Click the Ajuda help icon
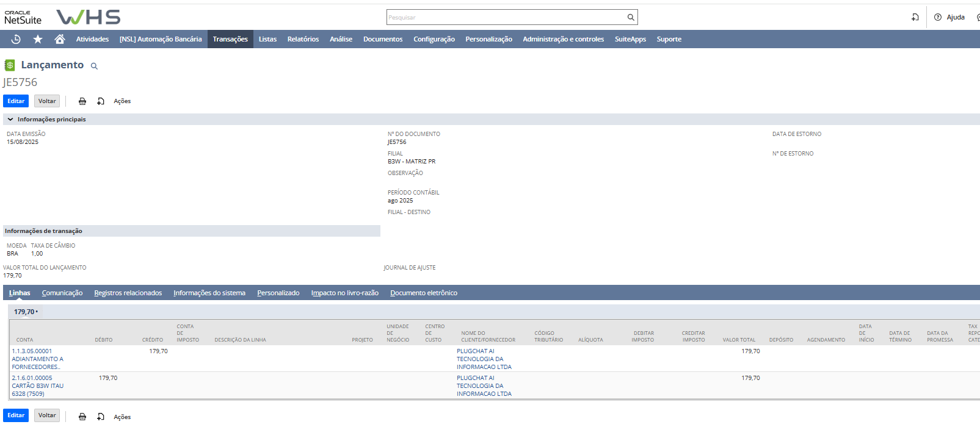 [938, 17]
